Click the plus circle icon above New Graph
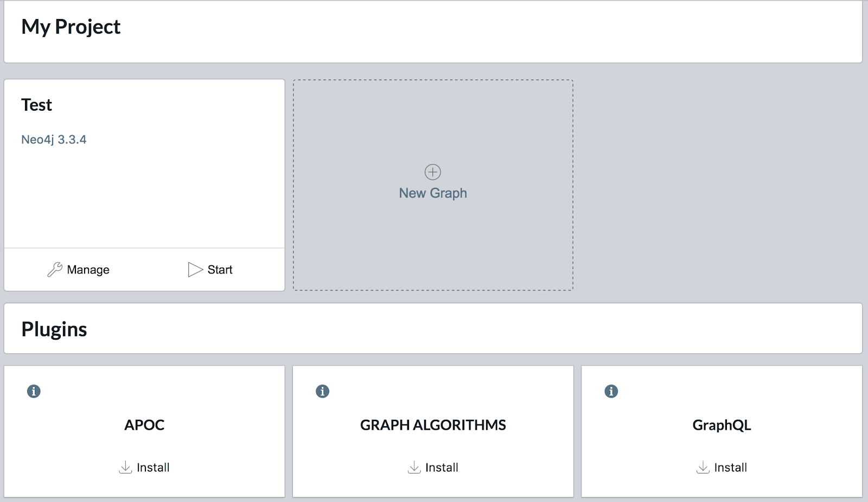This screenshot has width=868, height=502. pyautogui.click(x=432, y=172)
